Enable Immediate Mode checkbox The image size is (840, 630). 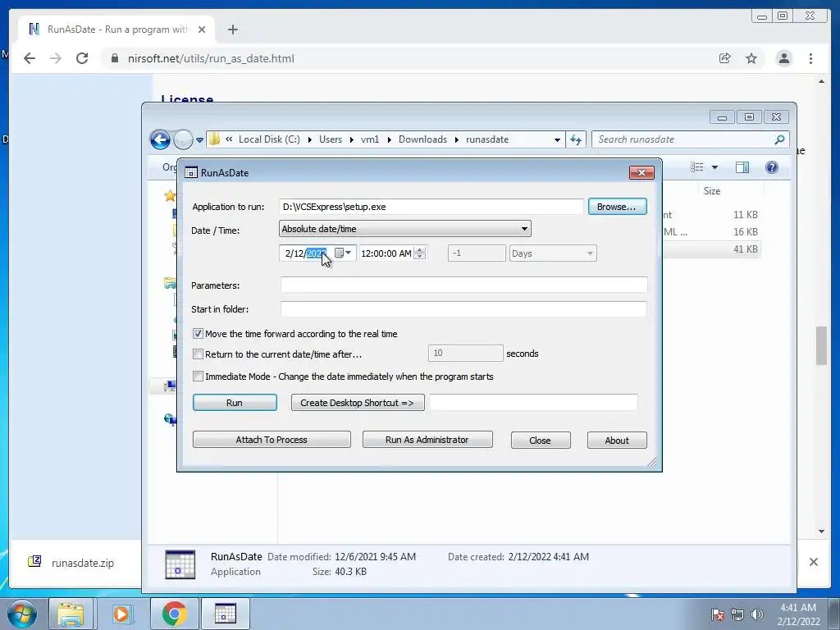[x=198, y=377]
